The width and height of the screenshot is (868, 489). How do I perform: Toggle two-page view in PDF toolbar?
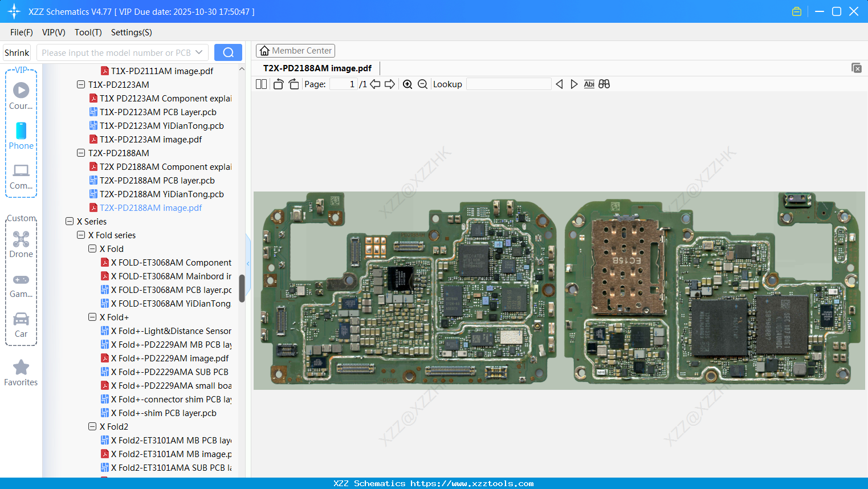[261, 84]
